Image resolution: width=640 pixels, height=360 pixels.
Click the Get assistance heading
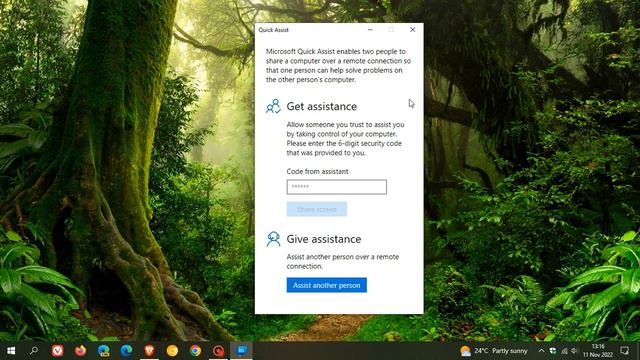click(322, 106)
